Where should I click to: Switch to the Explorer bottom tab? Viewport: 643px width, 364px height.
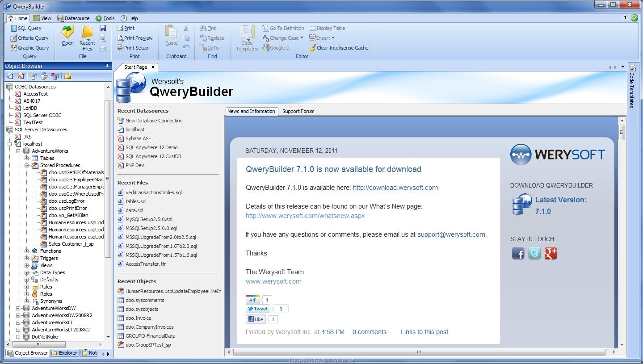click(64, 353)
